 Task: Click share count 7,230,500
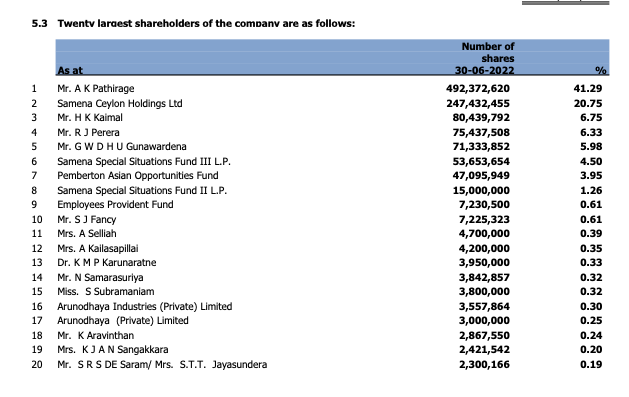coord(484,205)
